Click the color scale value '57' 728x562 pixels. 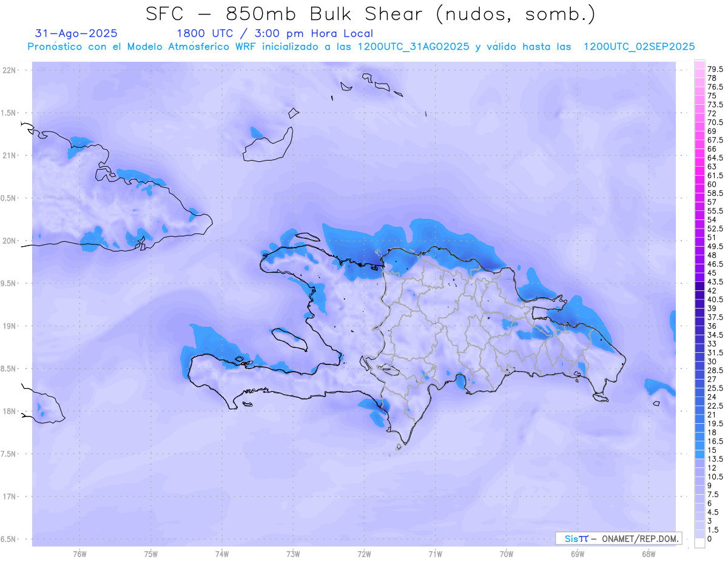pyautogui.click(x=712, y=202)
